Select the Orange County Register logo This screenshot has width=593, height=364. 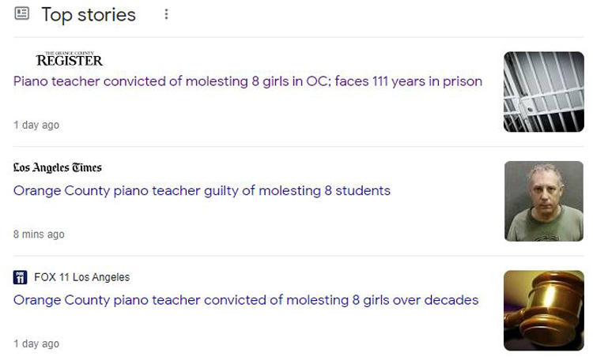(x=70, y=59)
